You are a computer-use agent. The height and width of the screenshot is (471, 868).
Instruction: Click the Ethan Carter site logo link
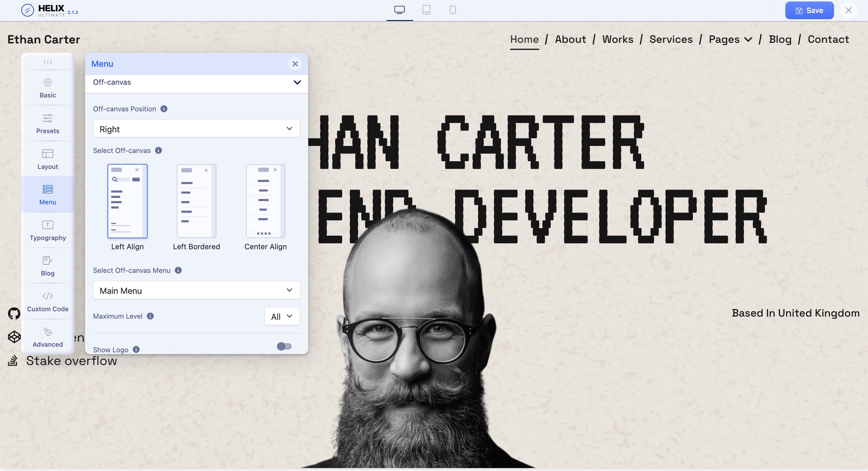[x=44, y=39]
